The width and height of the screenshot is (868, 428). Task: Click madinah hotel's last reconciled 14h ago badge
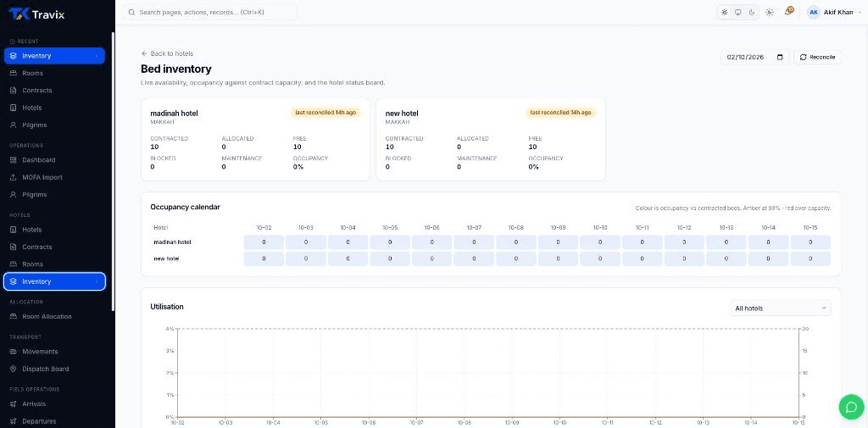tap(325, 113)
